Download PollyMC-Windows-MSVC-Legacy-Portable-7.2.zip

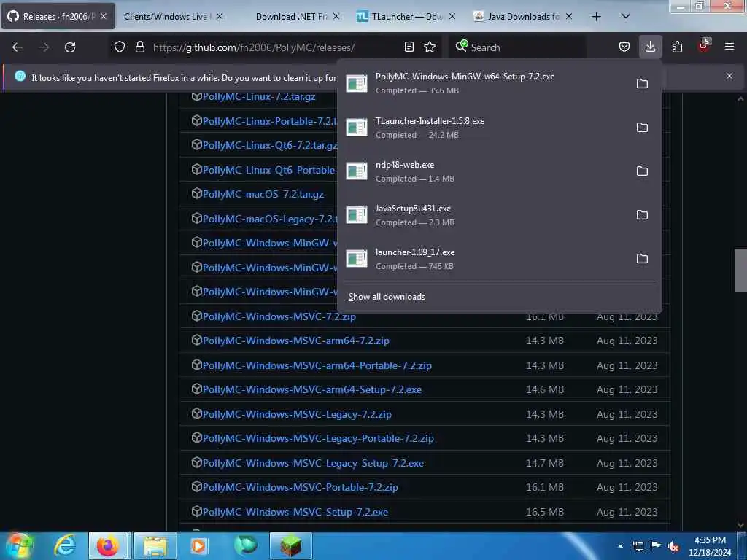pyautogui.click(x=318, y=438)
